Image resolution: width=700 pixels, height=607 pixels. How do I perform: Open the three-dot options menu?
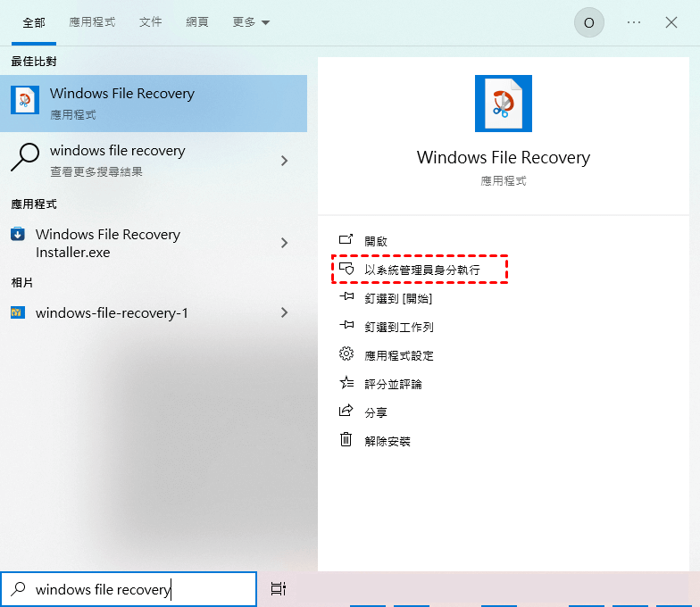pyautogui.click(x=634, y=22)
